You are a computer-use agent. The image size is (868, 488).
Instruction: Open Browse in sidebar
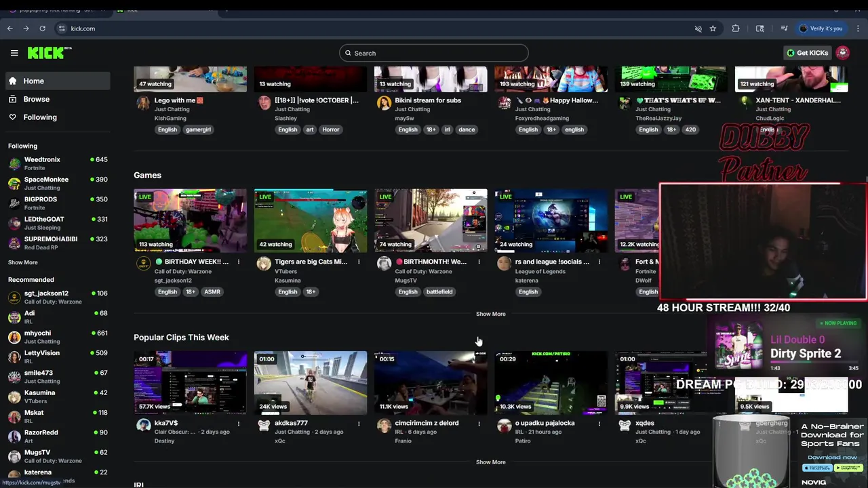pyautogui.click(x=58, y=99)
